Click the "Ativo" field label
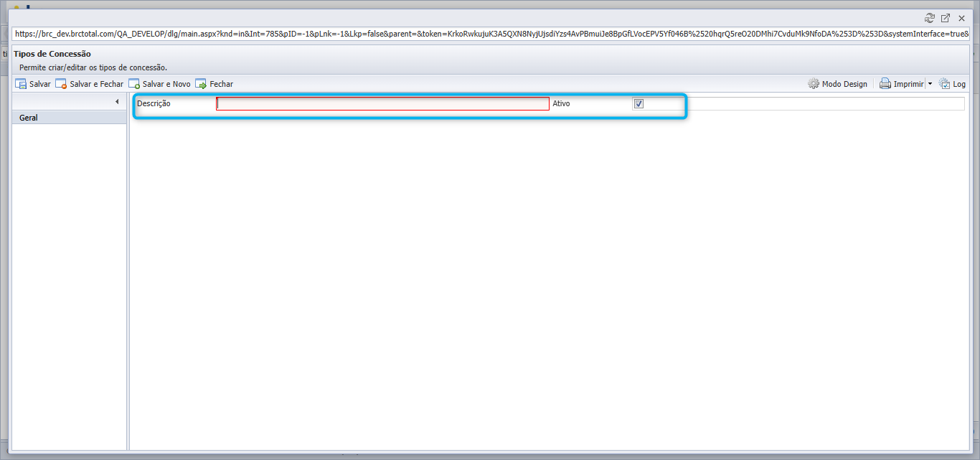The image size is (980, 460). pyautogui.click(x=561, y=103)
